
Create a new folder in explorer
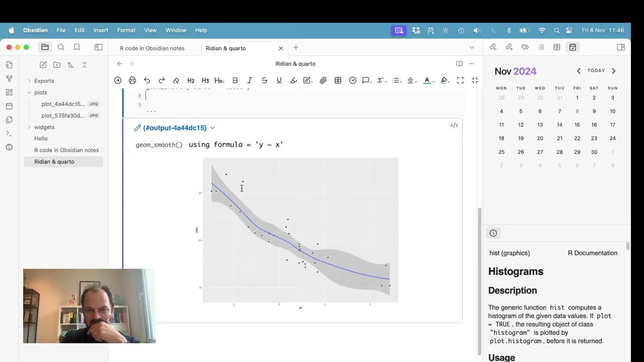point(57,65)
